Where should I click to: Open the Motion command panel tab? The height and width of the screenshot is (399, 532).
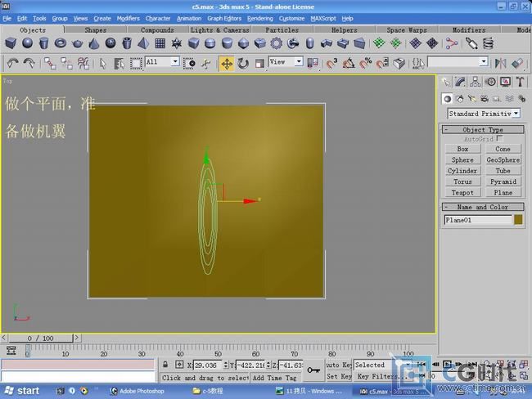pos(490,82)
